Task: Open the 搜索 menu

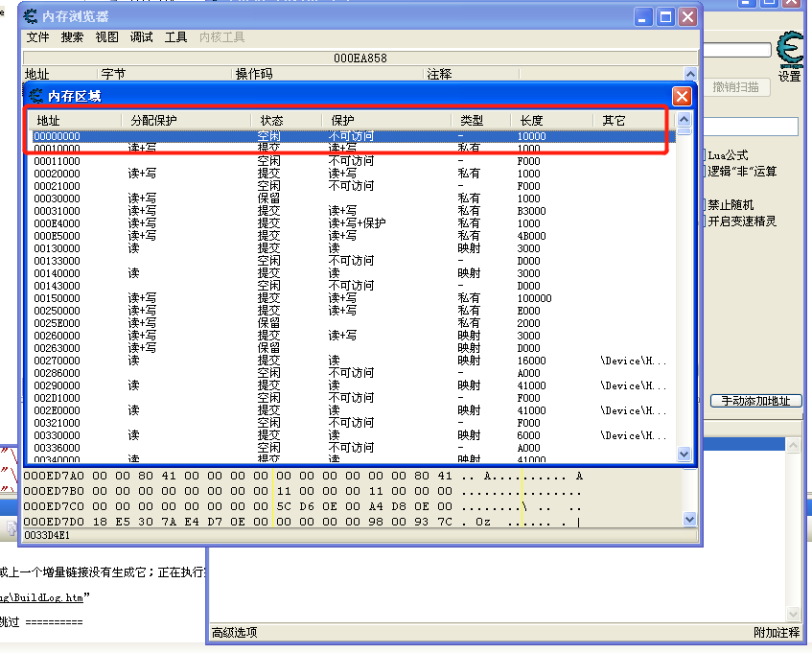Action: (x=72, y=37)
